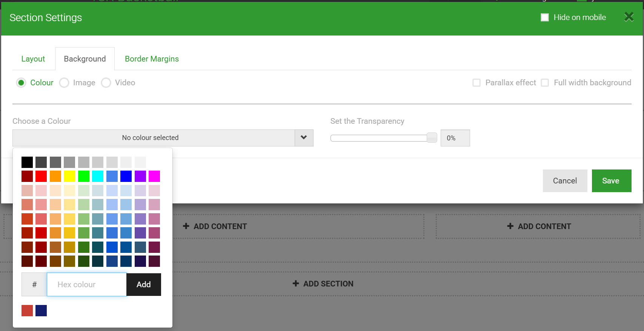Pick the saved custom red swatch

point(27,311)
